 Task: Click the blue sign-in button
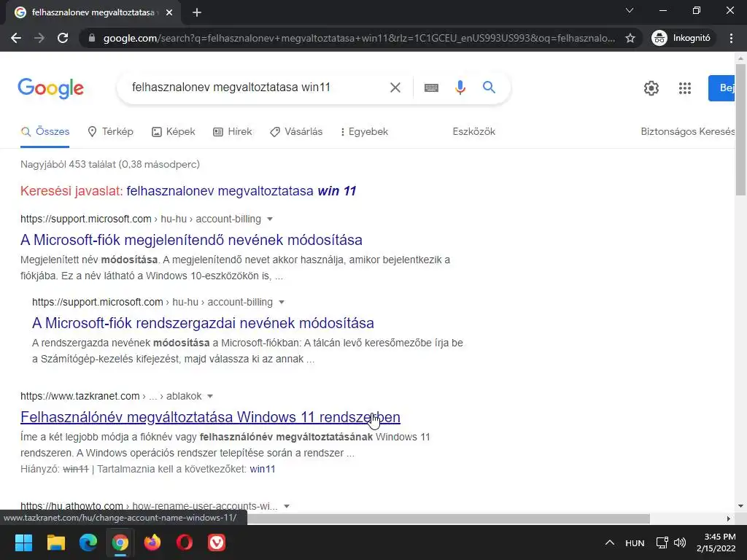721,88
